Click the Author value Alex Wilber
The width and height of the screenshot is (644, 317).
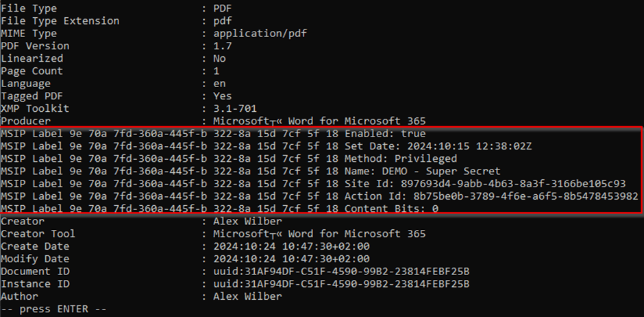coord(247,296)
